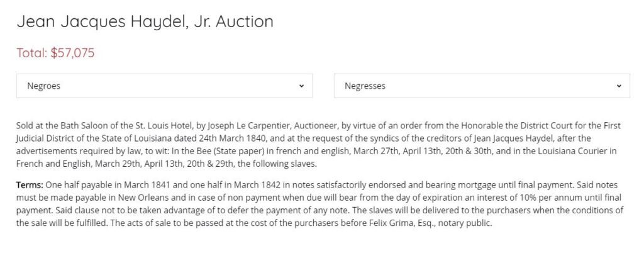Open the Negresses dropdown list
Screen dimensions: 644x253
coord(482,86)
